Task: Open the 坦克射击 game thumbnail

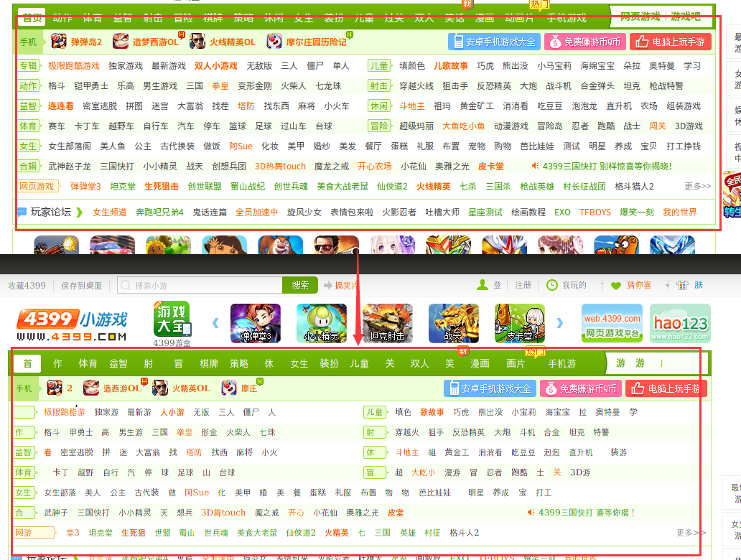Action: tap(387, 324)
